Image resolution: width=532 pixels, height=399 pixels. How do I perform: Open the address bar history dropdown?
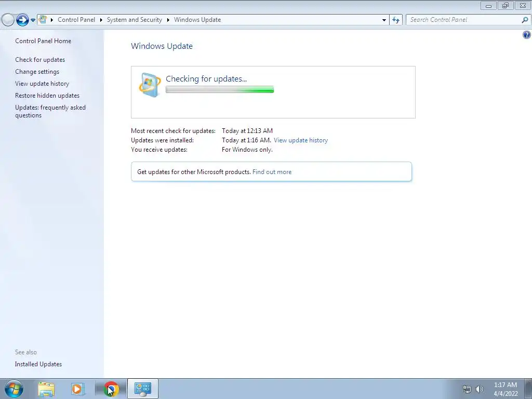(384, 20)
